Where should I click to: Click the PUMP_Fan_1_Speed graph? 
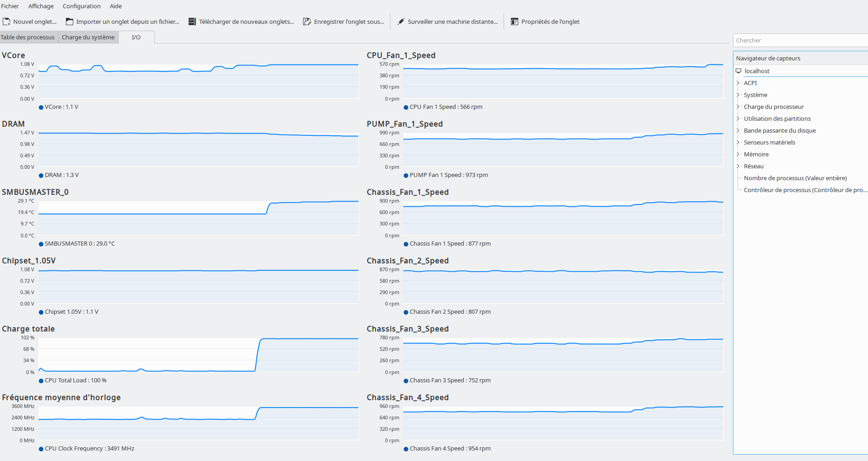pos(563,150)
